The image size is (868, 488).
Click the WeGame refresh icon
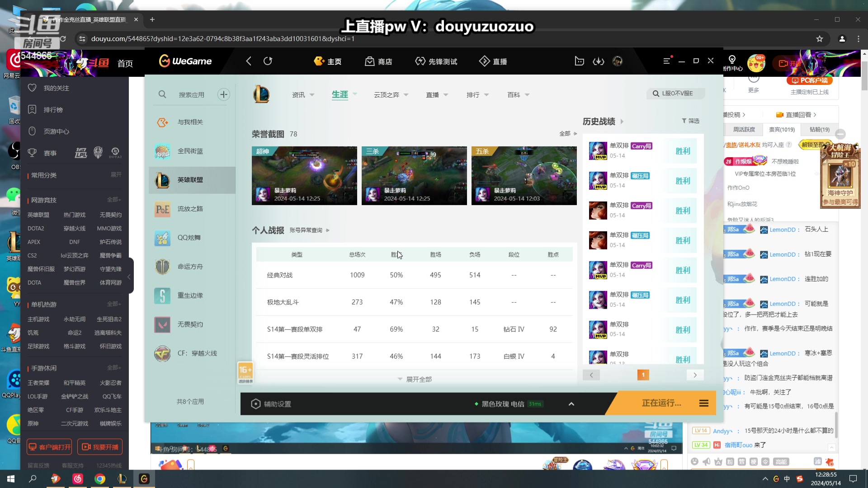click(268, 61)
